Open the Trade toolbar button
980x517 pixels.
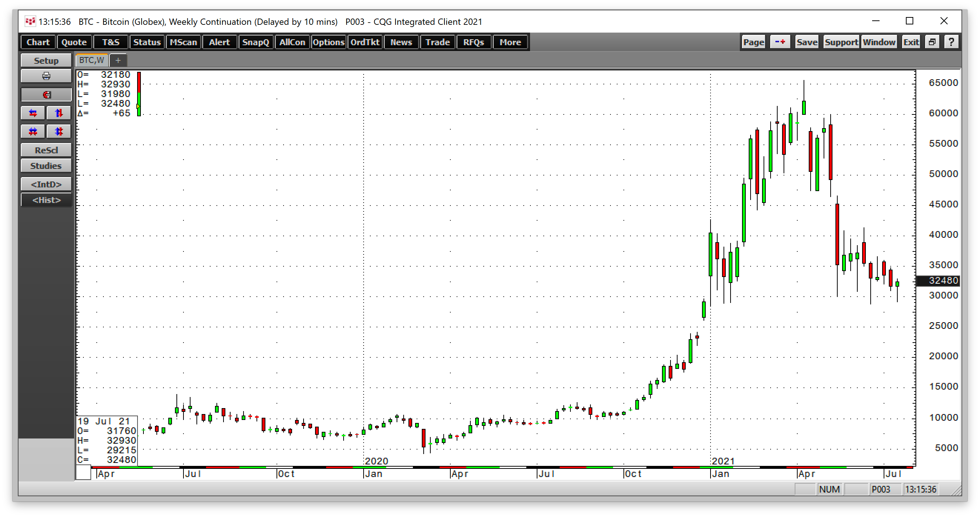(x=437, y=42)
